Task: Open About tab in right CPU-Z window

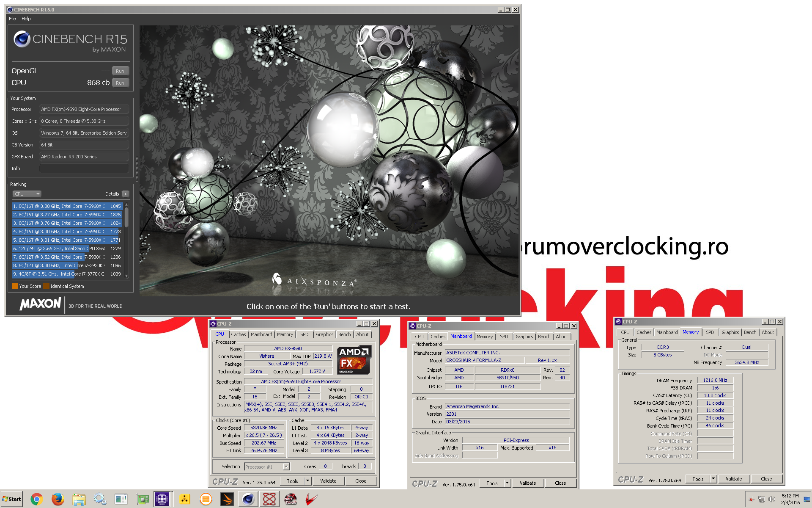Action: 768,332
